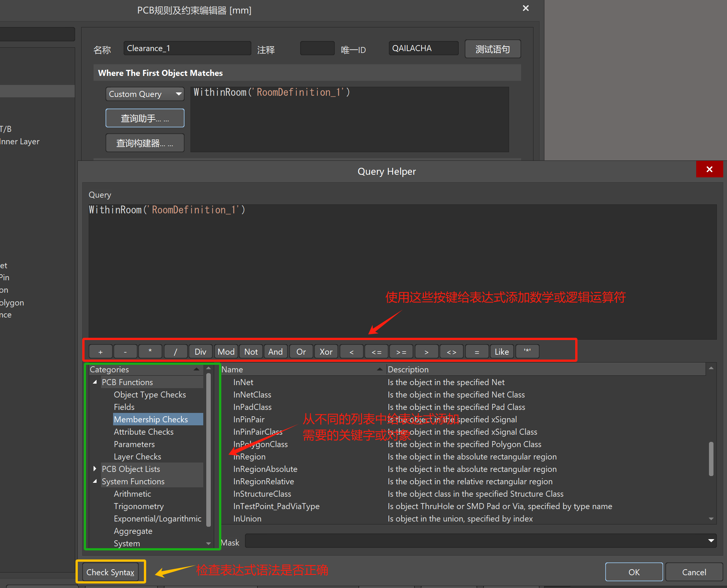Image resolution: width=727 pixels, height=588 pixels.
Task: Insert the less-than-or-equal operator
Action: coord(376,352)
